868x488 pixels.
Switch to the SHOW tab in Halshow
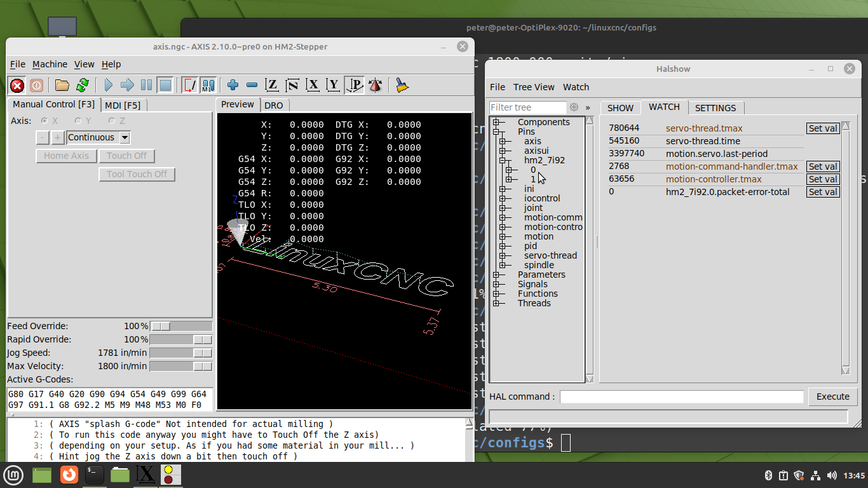(x=620, y=108)
